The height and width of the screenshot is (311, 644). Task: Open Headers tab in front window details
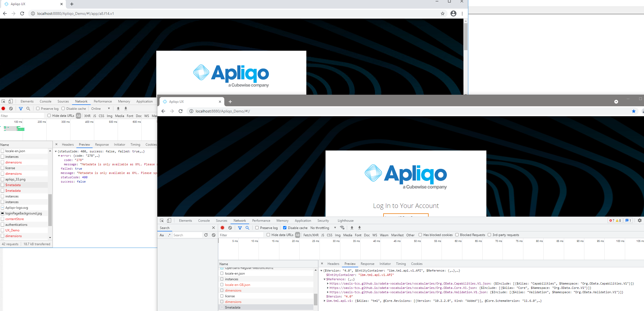pyautogui.click(x=333, y=264)
